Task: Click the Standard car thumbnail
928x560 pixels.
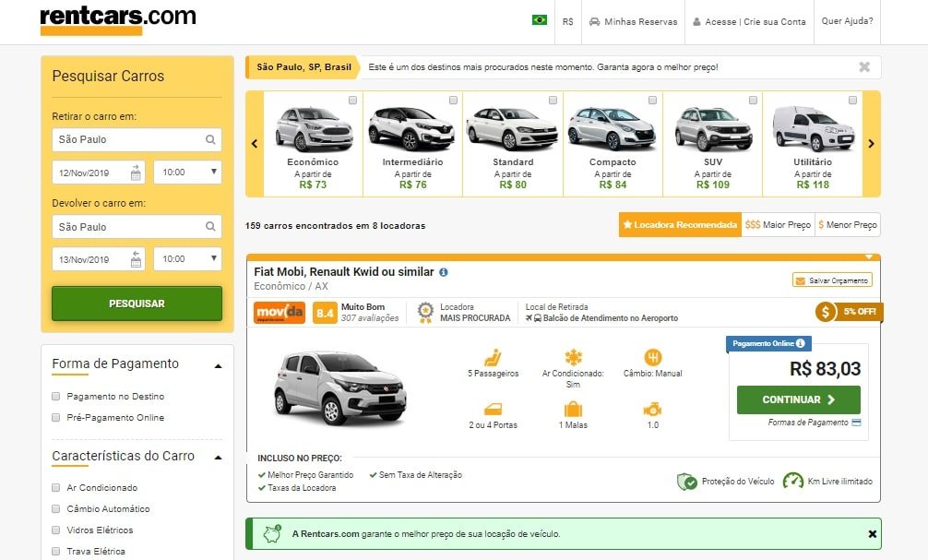Action: coord(512,128)
